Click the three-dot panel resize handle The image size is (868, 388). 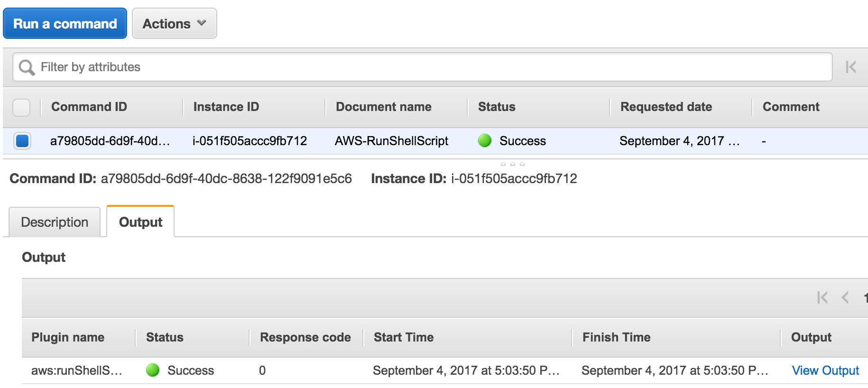click(x=512, y=164)
